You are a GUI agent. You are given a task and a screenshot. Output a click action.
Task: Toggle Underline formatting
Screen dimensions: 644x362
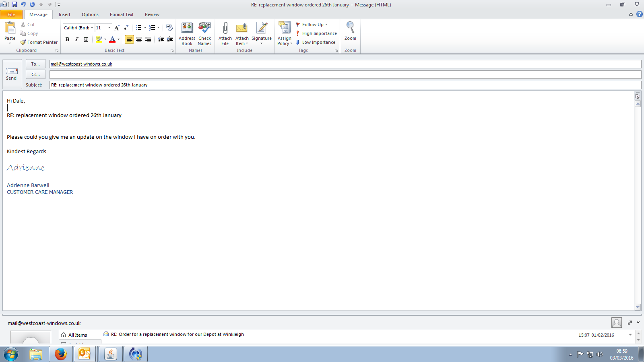click(86, 39)
